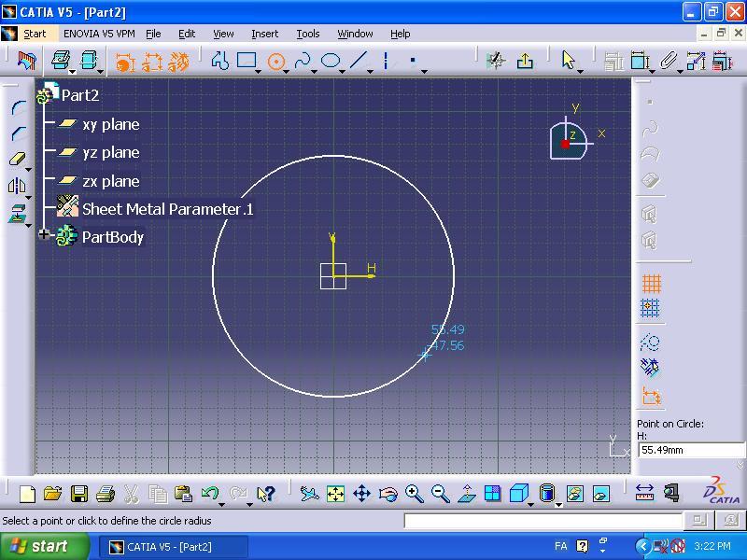The image size is (747, 560).
Task: Activate the Pan view tool
Action: [361, 494]
